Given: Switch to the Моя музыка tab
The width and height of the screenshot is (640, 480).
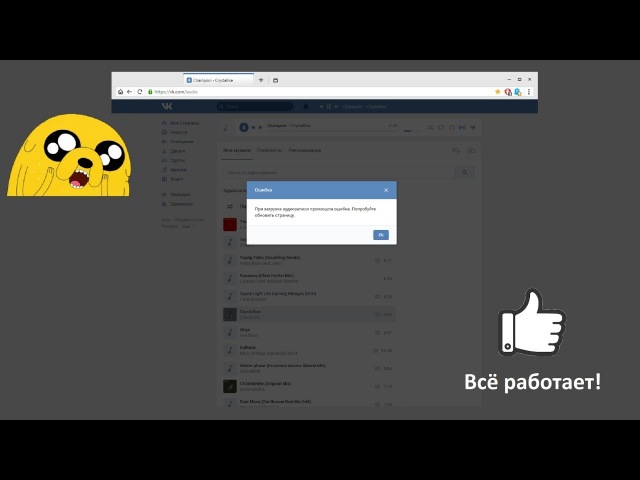Looking at the screenshot, I should click(x=237, y=151).
